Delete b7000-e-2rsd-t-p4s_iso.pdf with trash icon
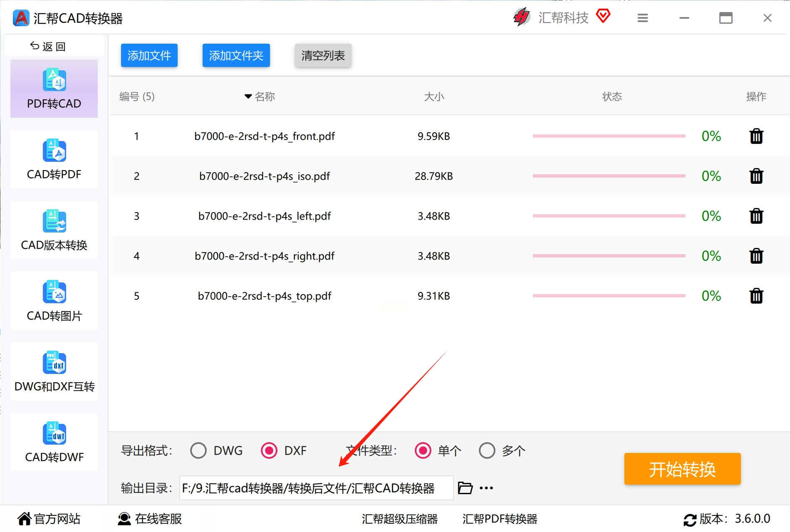790x532 pixels. [x=756, y=176]
